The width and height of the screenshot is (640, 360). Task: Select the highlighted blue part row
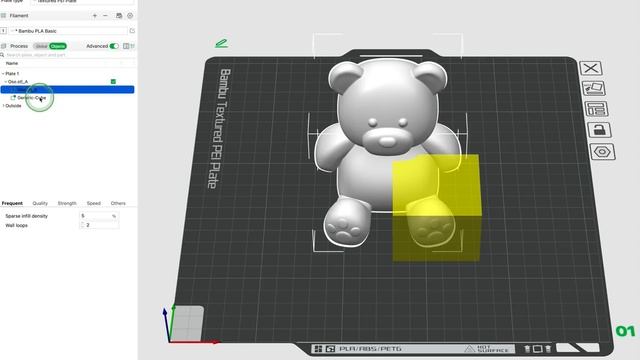67,89
